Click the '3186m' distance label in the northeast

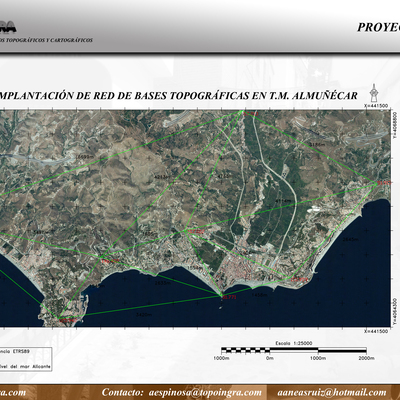(x=317, y=144)
